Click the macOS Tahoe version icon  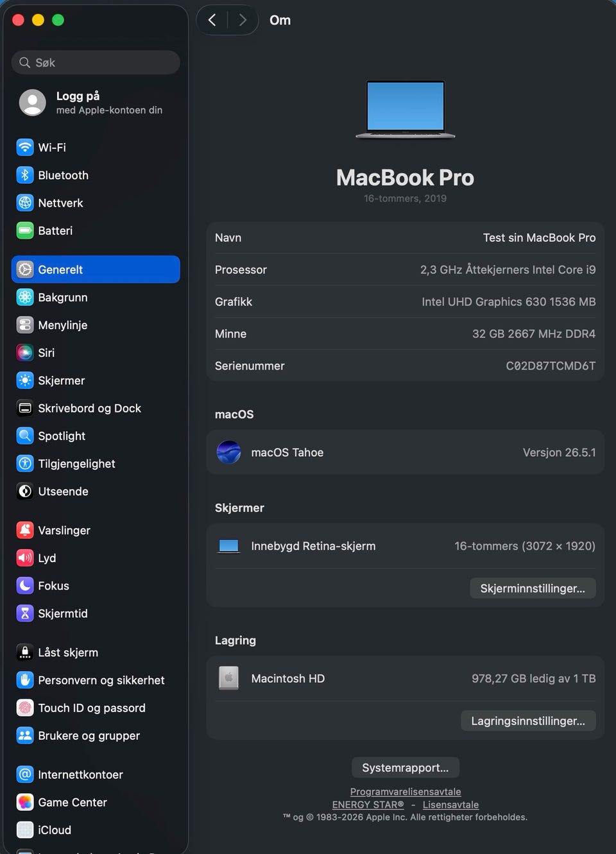[229, 452]
